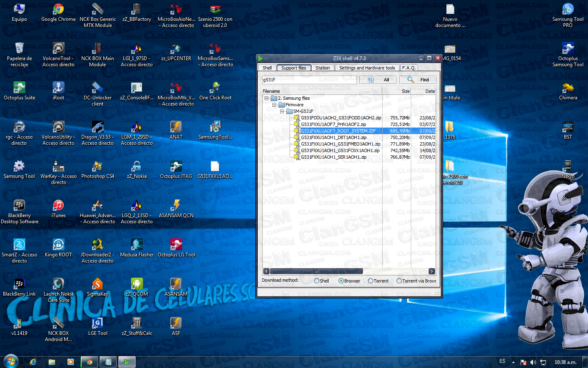The width and height of the screenshot is (588, 368).
Task: Select the Octoplus LG Tool icon
Action: [x=176, y=248]
